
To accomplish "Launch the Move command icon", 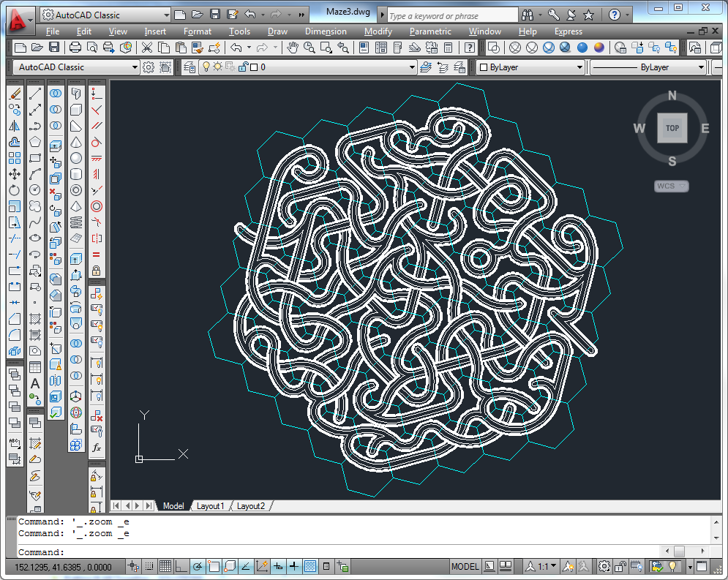I will (15, 174).
